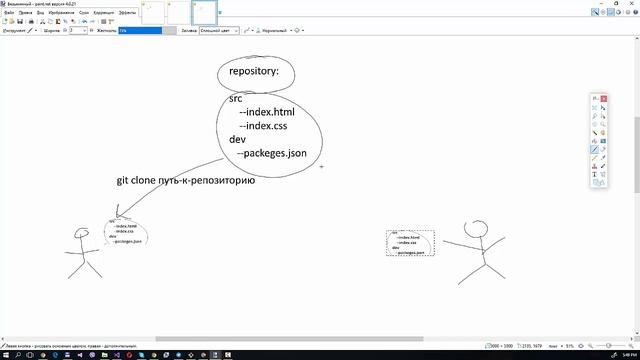Viewport: 640px width, 360px height.
Task: Undo the last action
Action: point(84,21)
